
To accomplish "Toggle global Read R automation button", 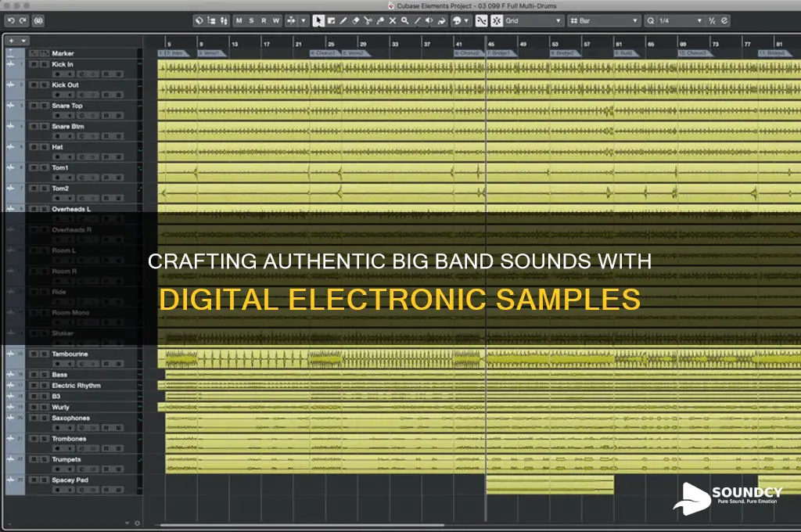I will [264, 20].
